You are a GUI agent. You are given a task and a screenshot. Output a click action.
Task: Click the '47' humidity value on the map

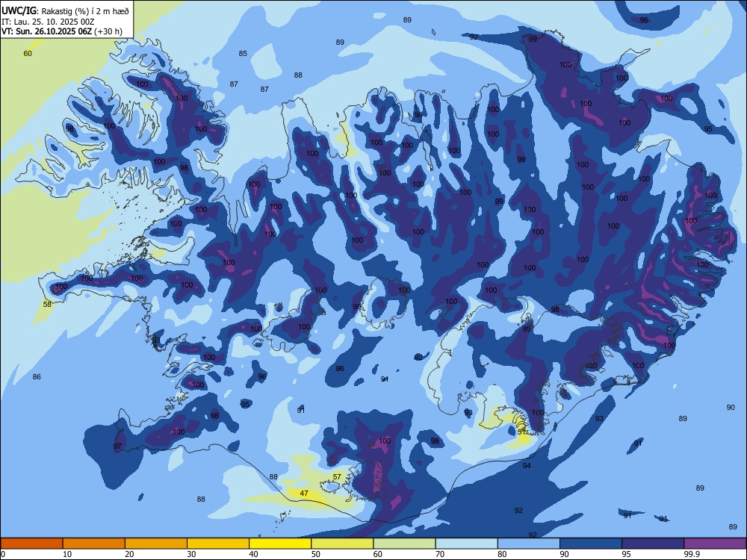304,494
